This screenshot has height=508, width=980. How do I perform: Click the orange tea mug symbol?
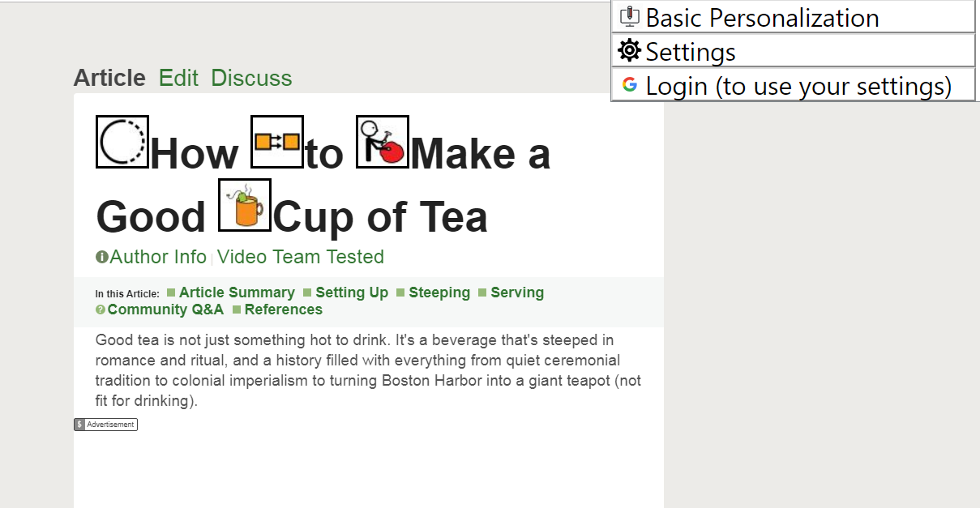(245, 205)
